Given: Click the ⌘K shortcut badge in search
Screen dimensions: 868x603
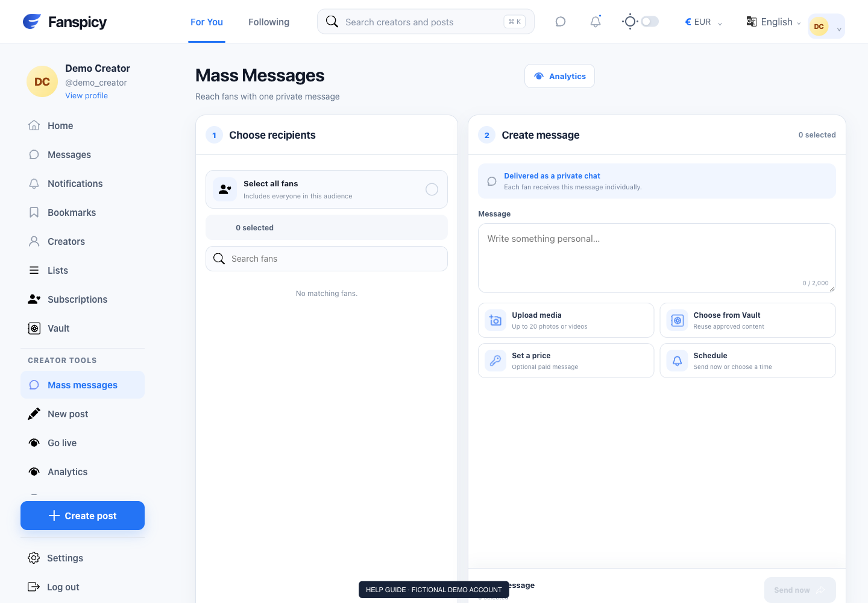Looking at the screenshot, I should (x=515, y=22).
